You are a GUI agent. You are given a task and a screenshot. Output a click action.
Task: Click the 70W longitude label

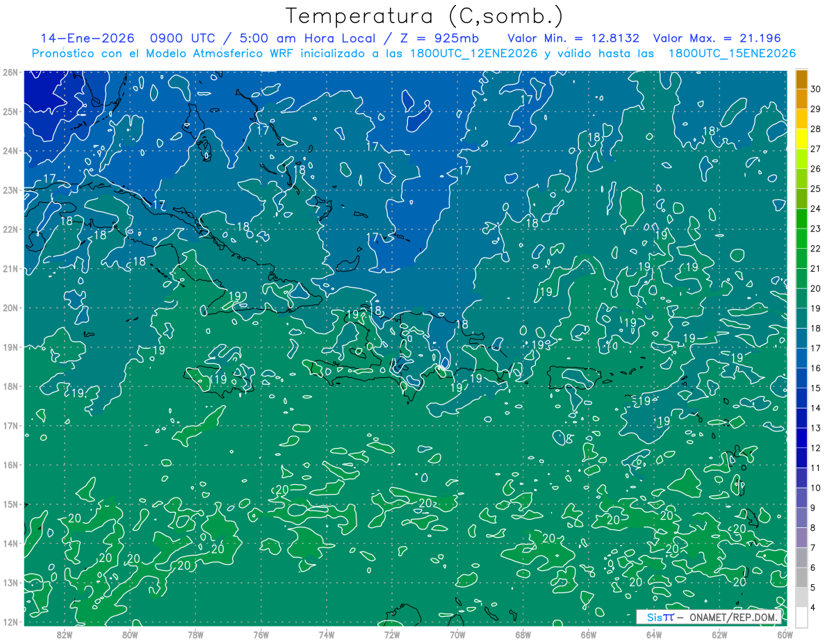point(457,634)
